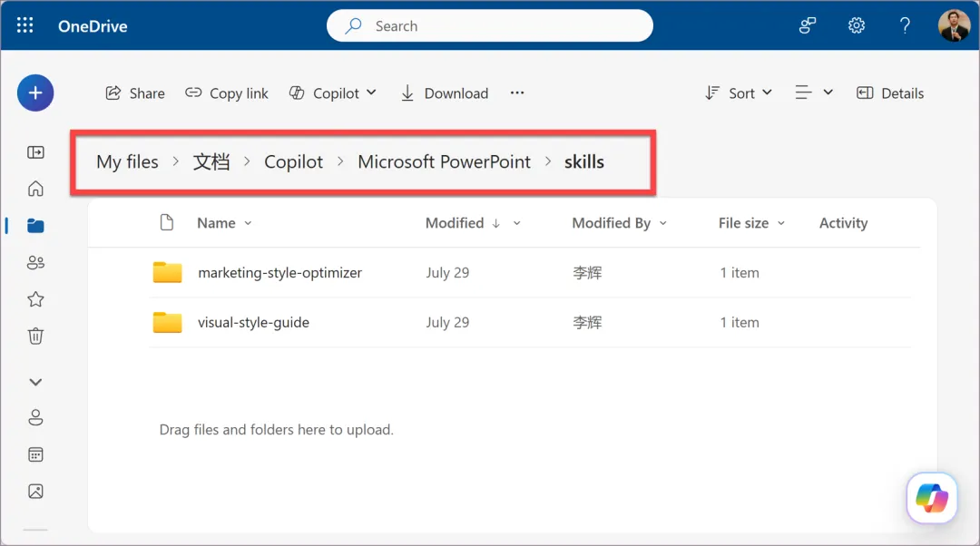
Task: Go to My files breadcrumb
Action: click(x=128, y=161)
